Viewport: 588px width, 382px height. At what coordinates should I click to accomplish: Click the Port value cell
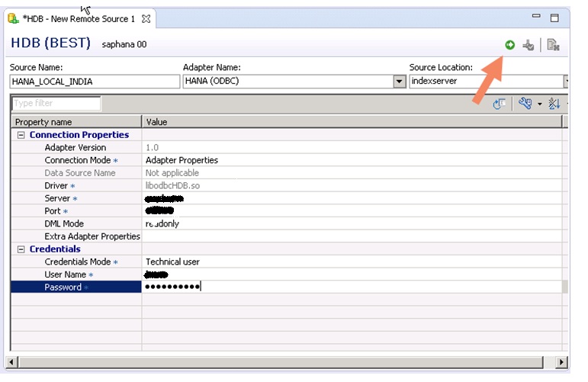pos(352,211)
